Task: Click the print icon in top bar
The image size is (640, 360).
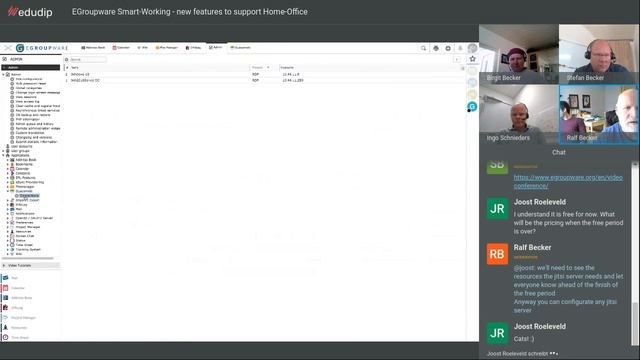Action: [x=436, y=48]
